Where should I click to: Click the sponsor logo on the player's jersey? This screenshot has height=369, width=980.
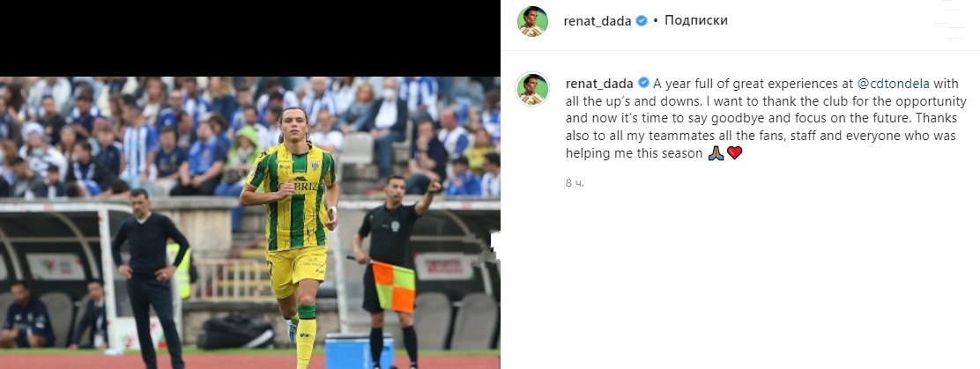click(306, 185)
